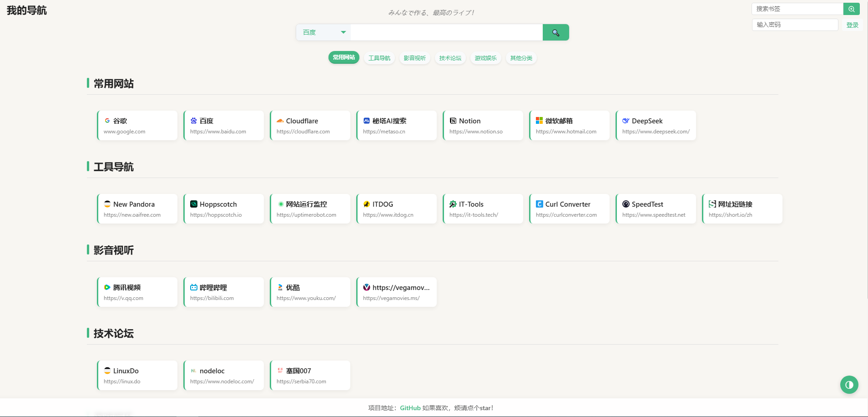Image resolution: width=868 pixels, height=417 pixels.
Task: Click the SpeedTest gauge icon
Action: pos(626,204)
